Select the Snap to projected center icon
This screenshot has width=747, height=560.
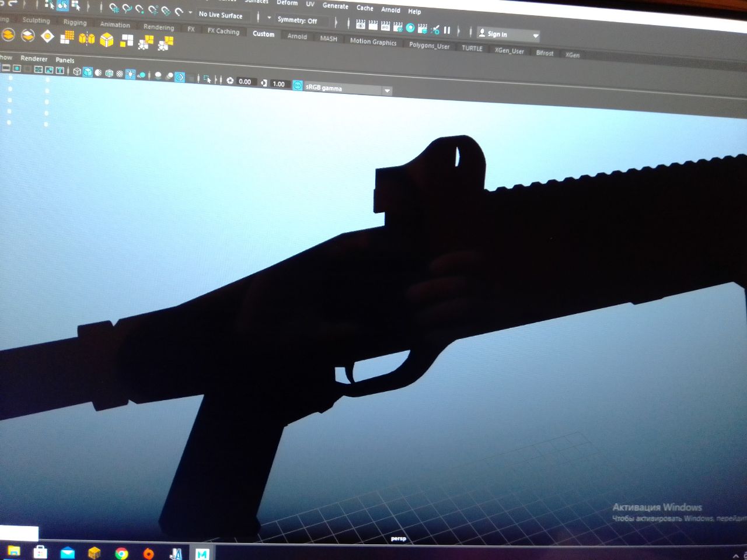pos(152,9)
